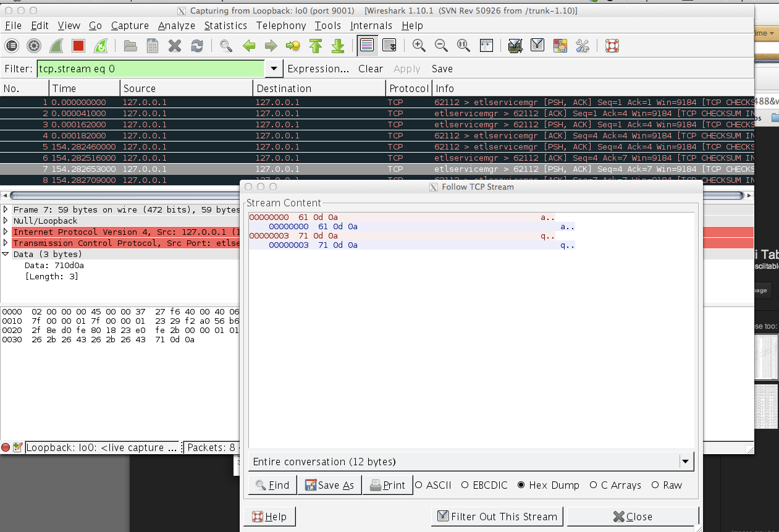
Task: Open the Entire conversation dropdown
Action: coord(685,461)
